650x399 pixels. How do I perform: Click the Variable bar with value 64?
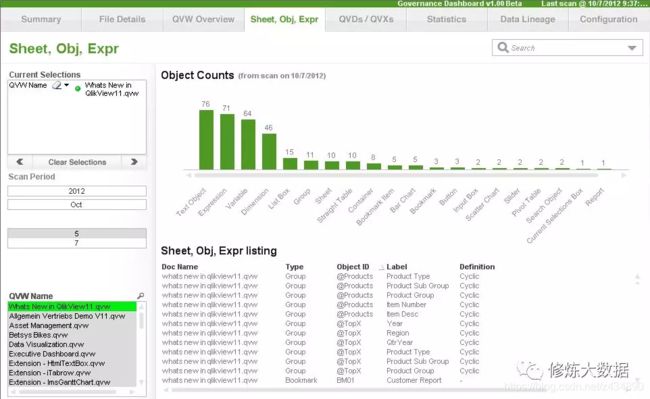click(x=248, y=144)
